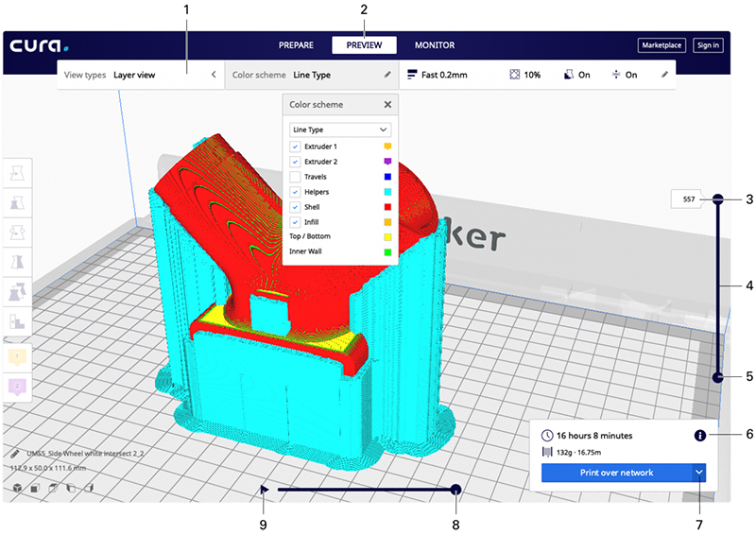The width and height of the screenshot is (756, 535).
Task: Open the Line Type dropdown
Action: (340, 128)
